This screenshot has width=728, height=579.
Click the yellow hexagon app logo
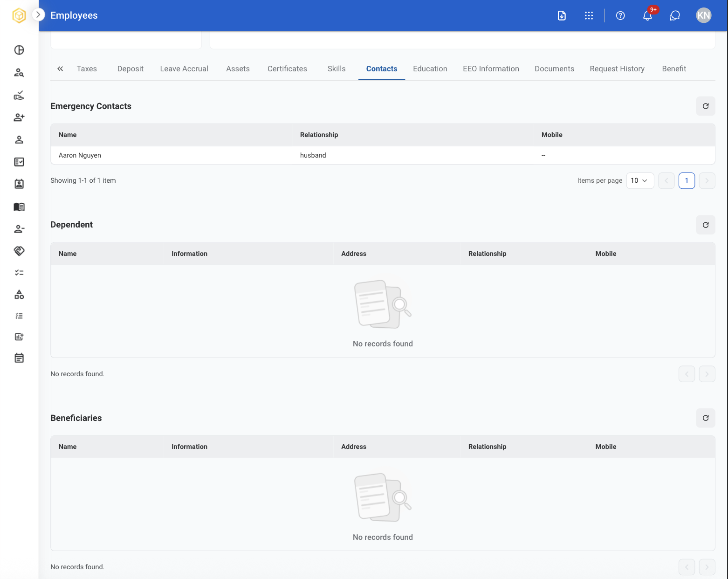click(19, 15)
